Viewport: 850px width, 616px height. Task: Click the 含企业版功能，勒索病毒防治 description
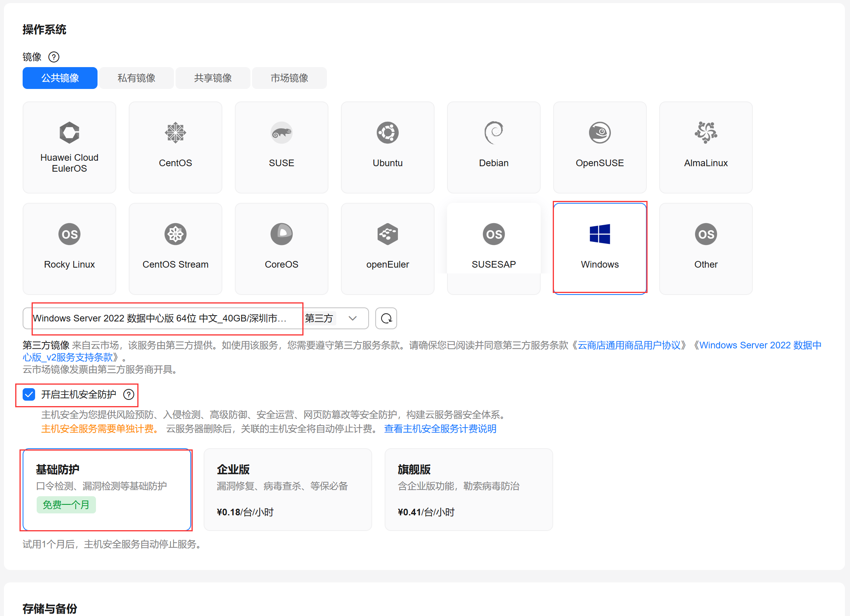coord(459,486)
